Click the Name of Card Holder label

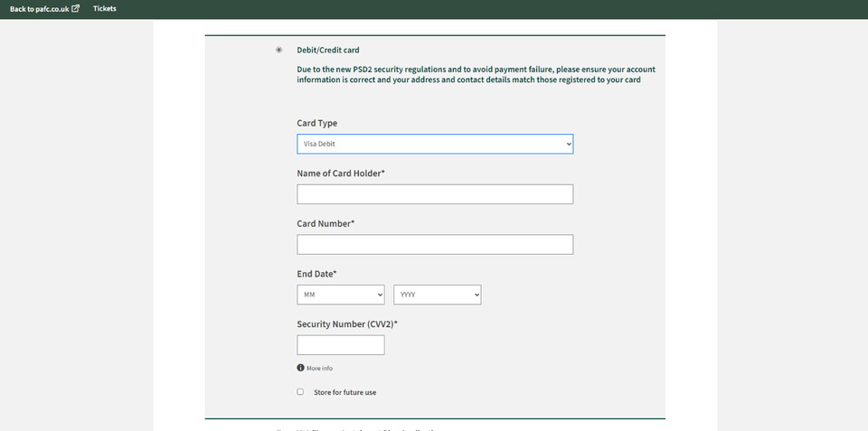click(x=340, y=173)
